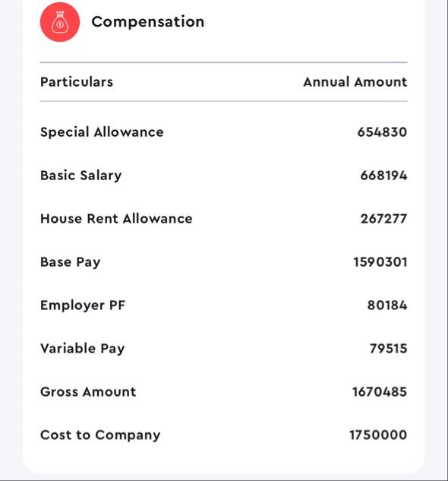
Task: Select the Basic Salary row label
Action: click(x=81, y=176)
